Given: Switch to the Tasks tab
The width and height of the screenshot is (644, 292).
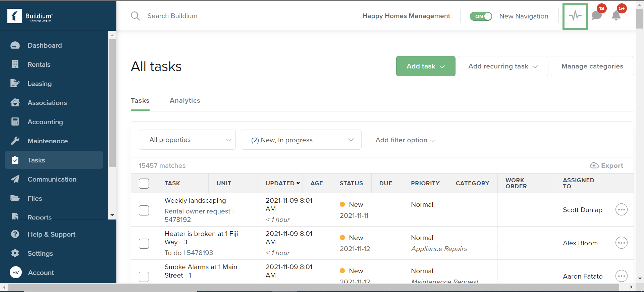Looking at the screenshot, I should point(140,101).
